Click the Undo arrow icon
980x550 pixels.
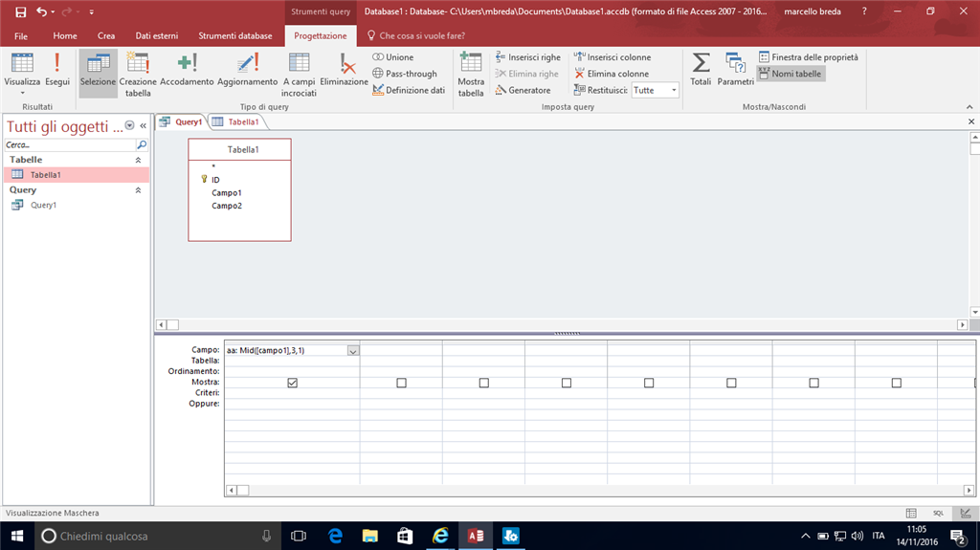coord(41,11)
